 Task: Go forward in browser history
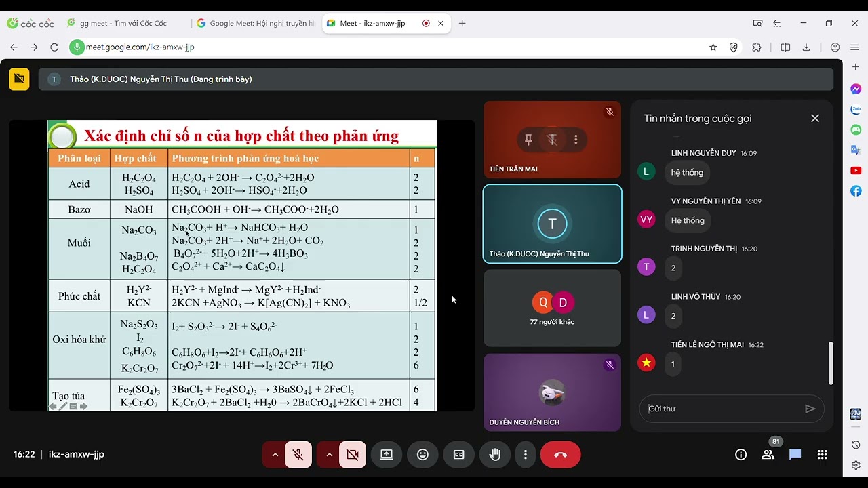[34, 47]
